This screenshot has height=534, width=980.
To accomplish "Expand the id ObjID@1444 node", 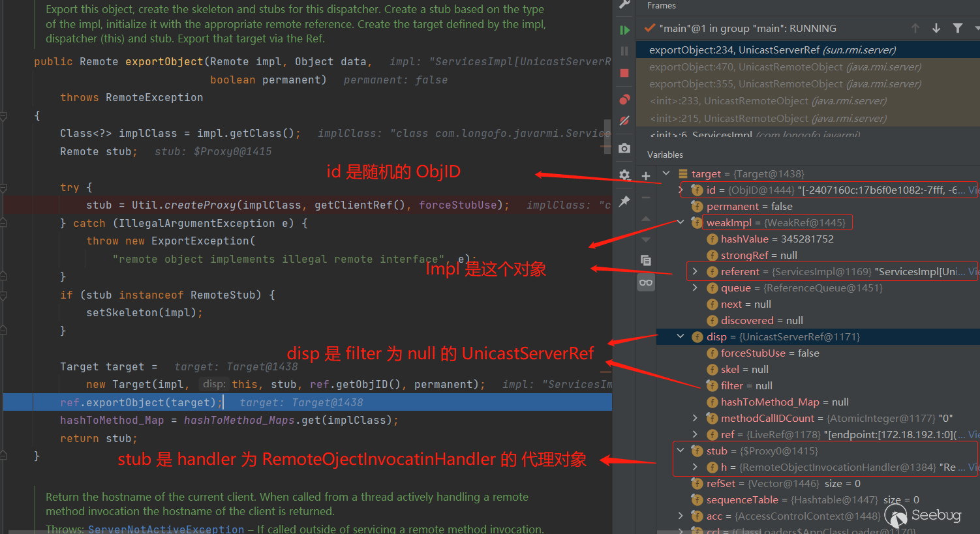I will 681,190.
